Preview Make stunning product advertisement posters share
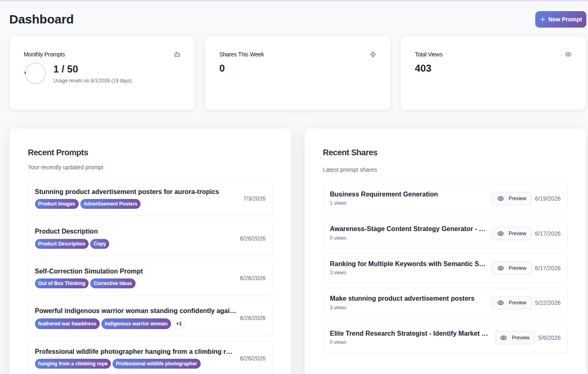 click(512, 303)
